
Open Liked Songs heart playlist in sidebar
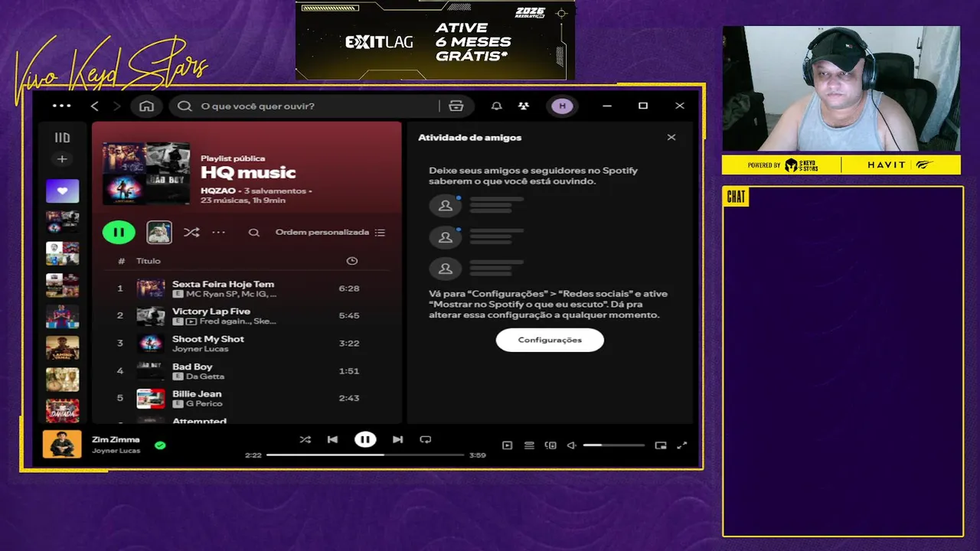point(62,191)
